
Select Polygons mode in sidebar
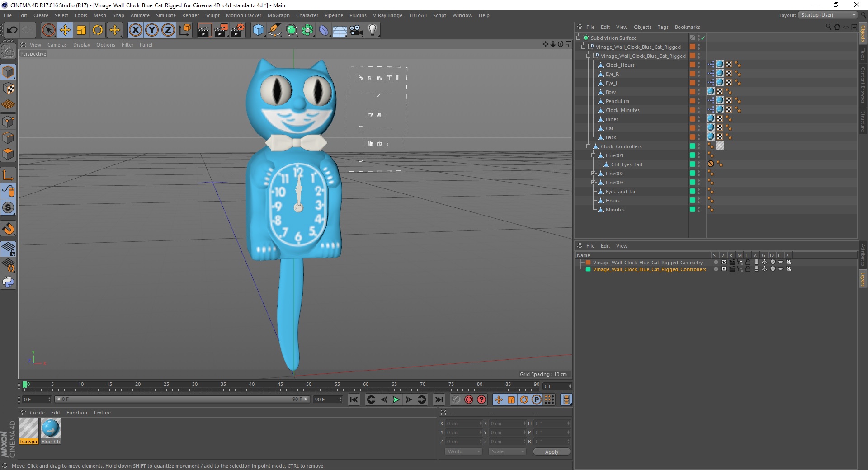[x=8, y=154]
